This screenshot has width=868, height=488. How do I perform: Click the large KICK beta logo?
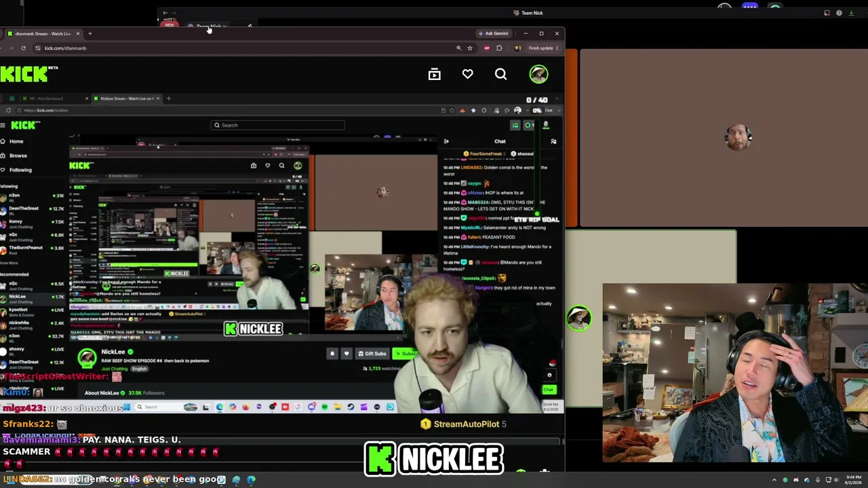pos(28,73)
